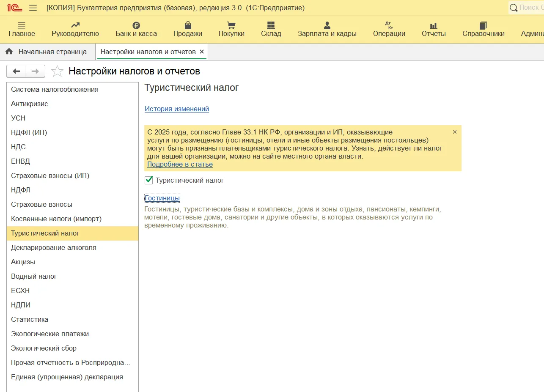The width and height of the screenshot is (544, 392).
Task: Add page to favorites with star icon
Action: [x=57, y=71]
